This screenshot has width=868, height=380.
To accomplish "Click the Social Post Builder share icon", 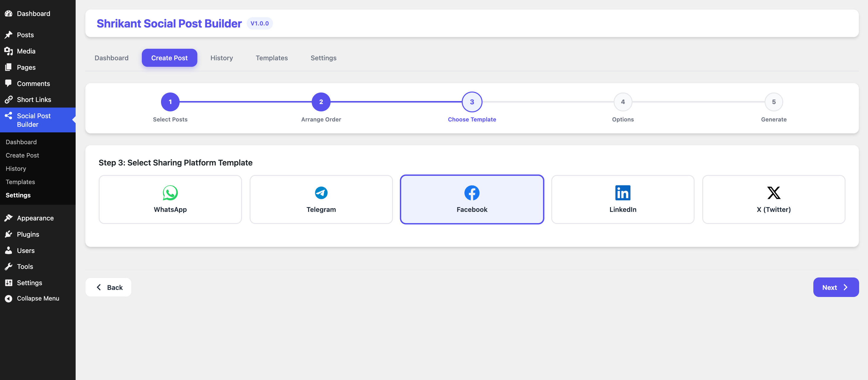I will point(9,116).
